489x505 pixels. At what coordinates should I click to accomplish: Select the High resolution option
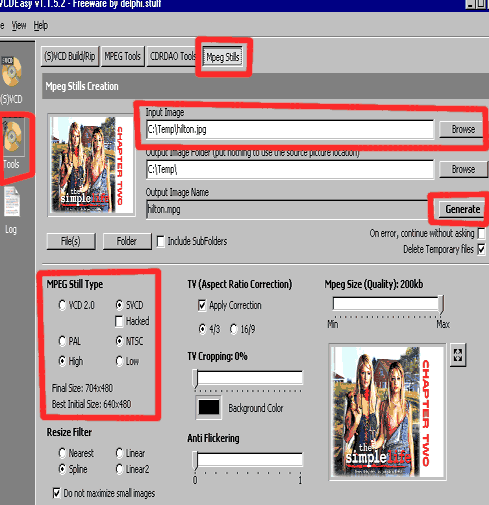[62, 361]
